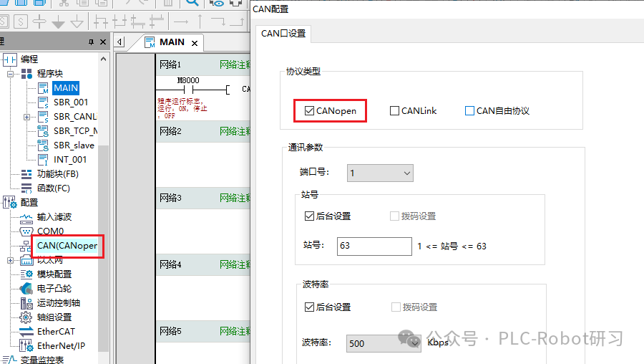Viewport: 644px width, 364px height.
Task: Expand the SBR_CANL tree node
Action: pyautogui.click(x=26, y=118)
